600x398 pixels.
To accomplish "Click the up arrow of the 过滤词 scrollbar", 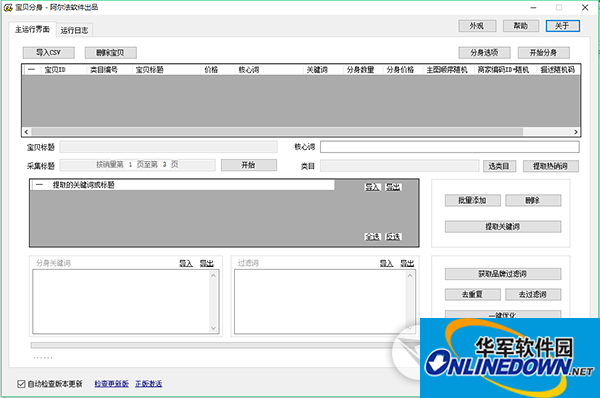I will pos(410,275).
